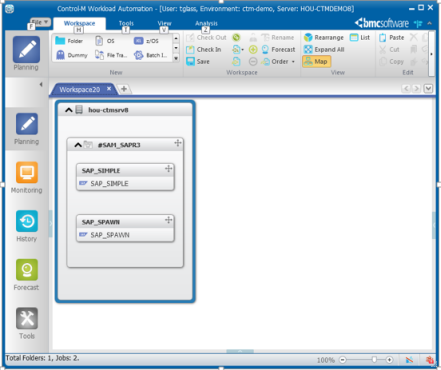Screen dimensions: 441x370
Task: Collapse the #SAM_SAPR3 folder
Action: tap(78, 145)
